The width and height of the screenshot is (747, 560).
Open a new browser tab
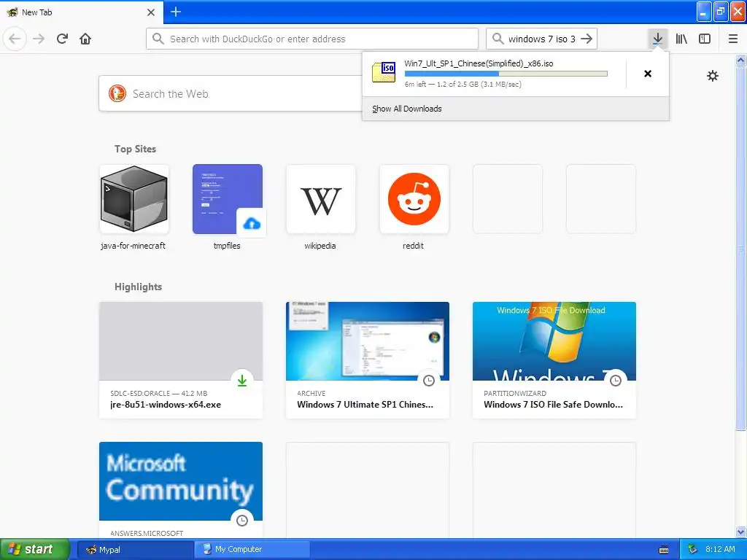click(x=175, y=12)
